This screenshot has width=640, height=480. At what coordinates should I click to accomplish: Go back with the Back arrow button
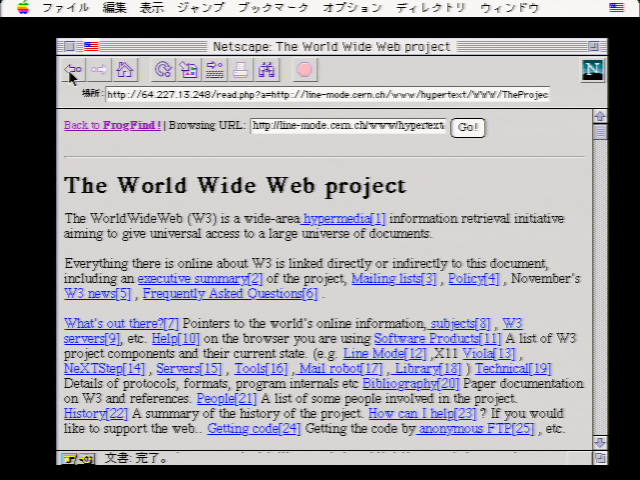[74, 70]
